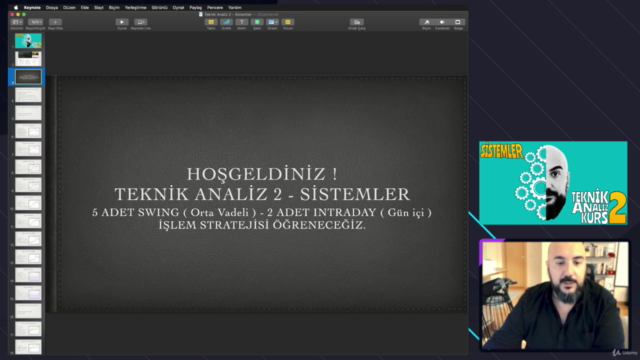The width and height of the screenshot is (640, 360).
Task: Select slide 5 thumbnail in navigator
Action: coord(28,113)
